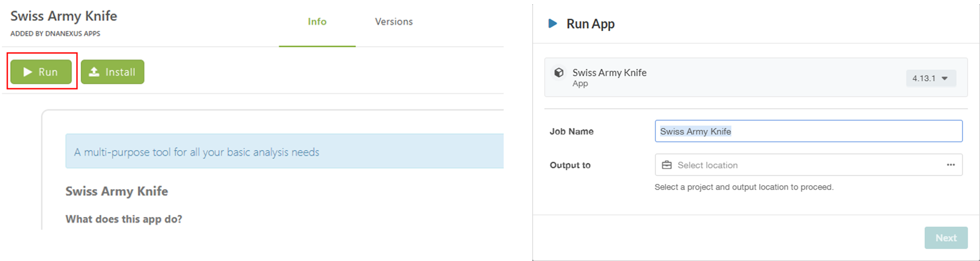Click the Job Name input field
Image resolution: width=980 pixels, height=261 pixels.
click(x=809, y=131)
